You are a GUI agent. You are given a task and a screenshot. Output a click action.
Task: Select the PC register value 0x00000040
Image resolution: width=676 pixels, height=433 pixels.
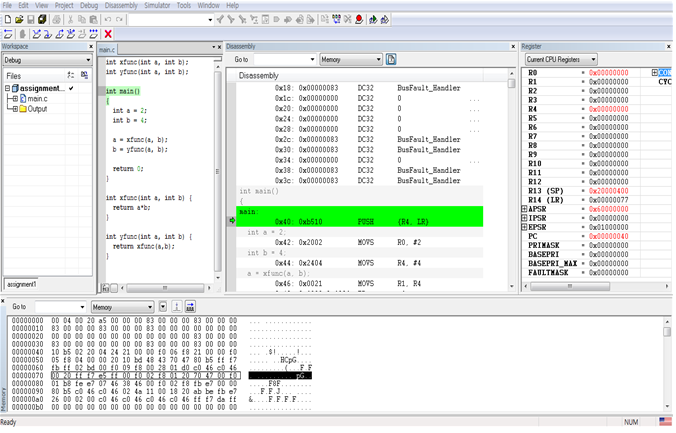609,236
